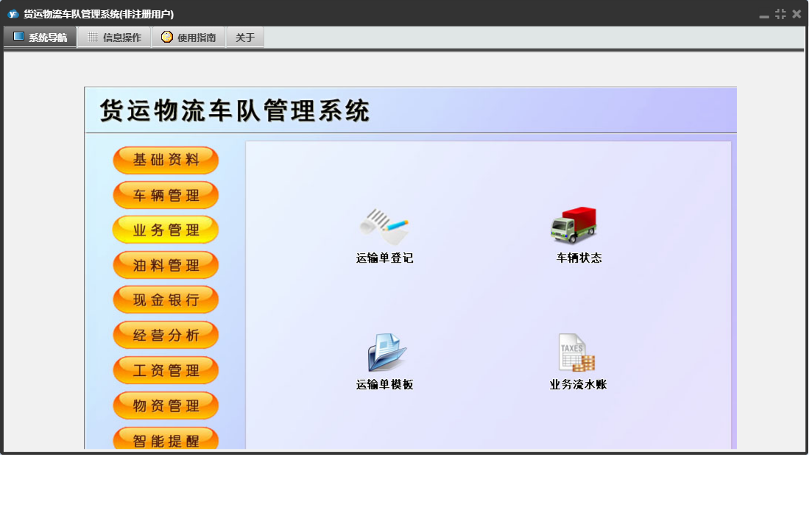
Task: Click the 业务流水账 taxes icon
Action: (576, 353)
